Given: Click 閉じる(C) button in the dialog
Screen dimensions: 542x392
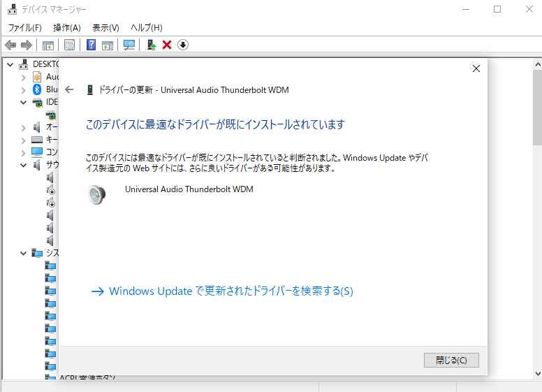Looking at the screenshot, I should click(451, 360).
